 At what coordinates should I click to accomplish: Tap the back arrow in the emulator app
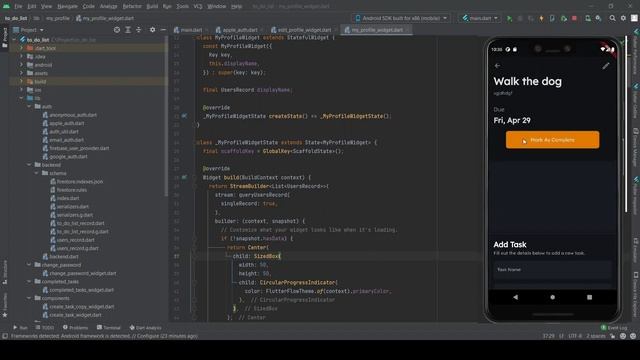(x=497, y=66)
